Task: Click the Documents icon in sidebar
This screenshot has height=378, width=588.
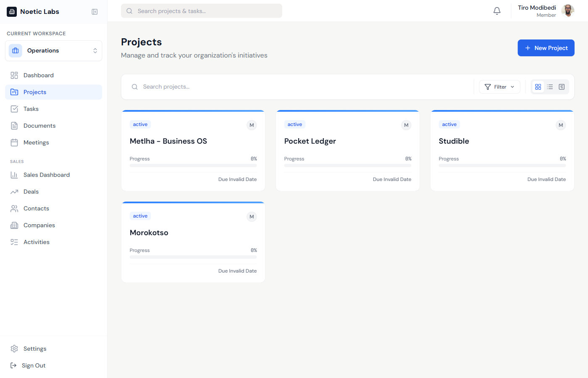Action: tap(14, 125)
